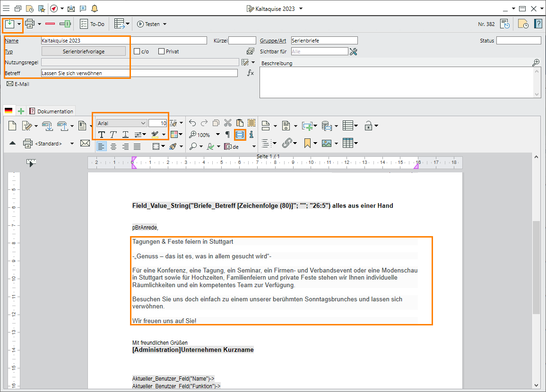This screenshot has width=546, height=392.
Task: Click the italic text formatting icon
Action: [113, 135]
